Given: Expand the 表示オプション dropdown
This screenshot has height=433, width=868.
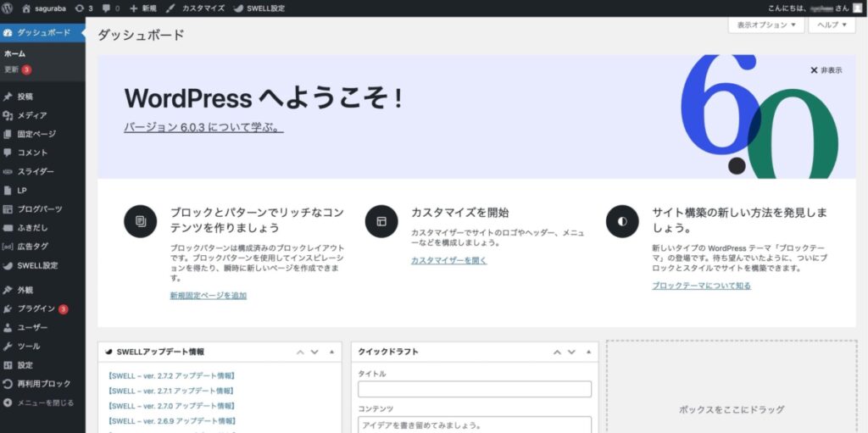Looking at the screenshot, I should [766, 25].
